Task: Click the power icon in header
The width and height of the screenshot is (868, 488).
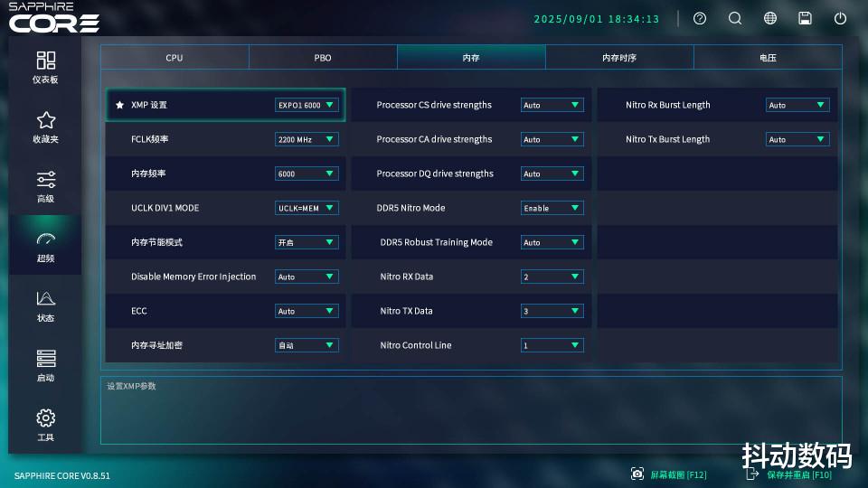Action: 840,19
